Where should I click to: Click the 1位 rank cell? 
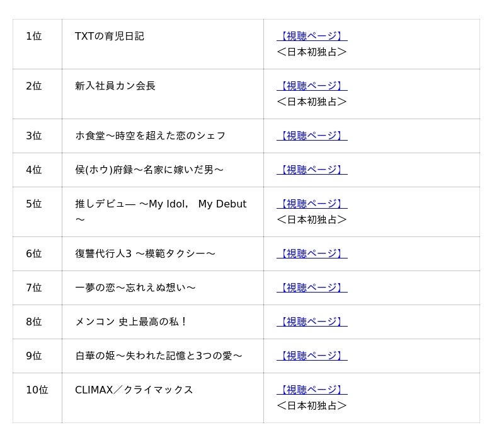coord(37,44)
